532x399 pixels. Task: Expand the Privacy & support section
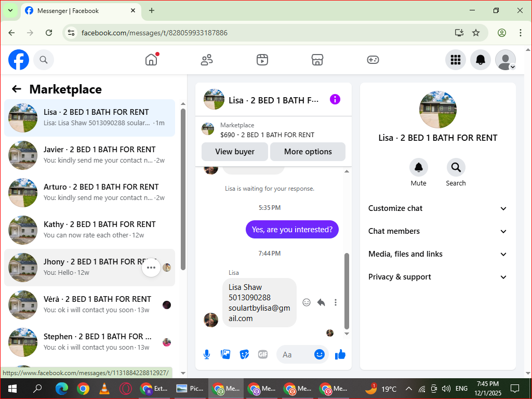(437, 277)
